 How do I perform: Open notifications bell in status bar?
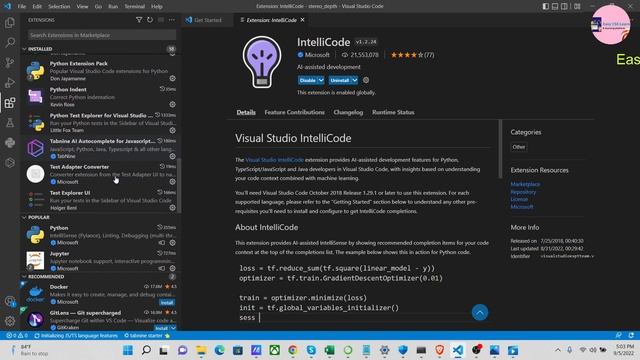click(631, 335)
